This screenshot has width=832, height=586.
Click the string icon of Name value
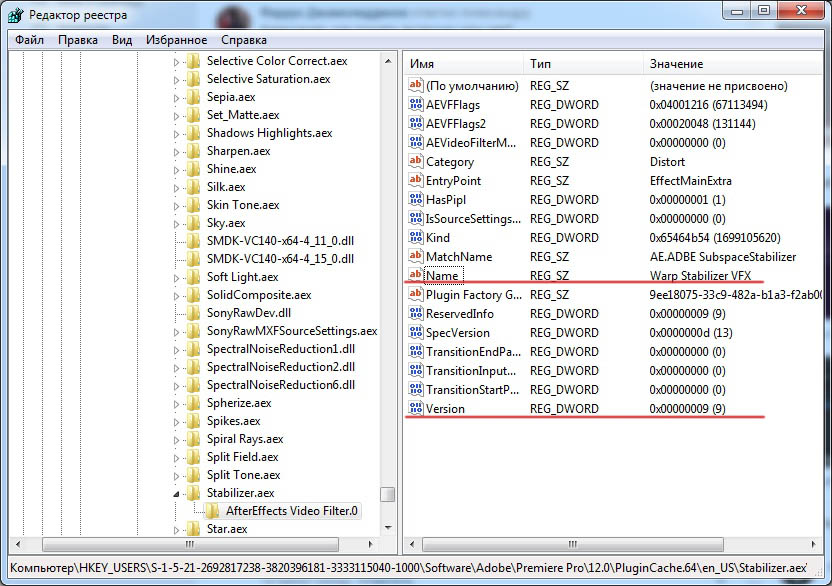click(415, 275)
